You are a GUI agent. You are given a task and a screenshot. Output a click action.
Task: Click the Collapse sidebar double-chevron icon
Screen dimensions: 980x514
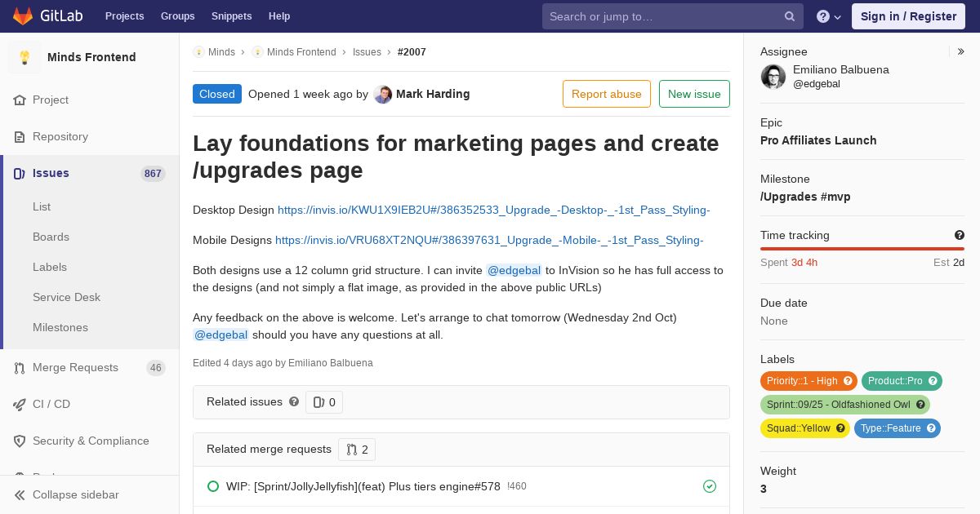coord(20,494)
